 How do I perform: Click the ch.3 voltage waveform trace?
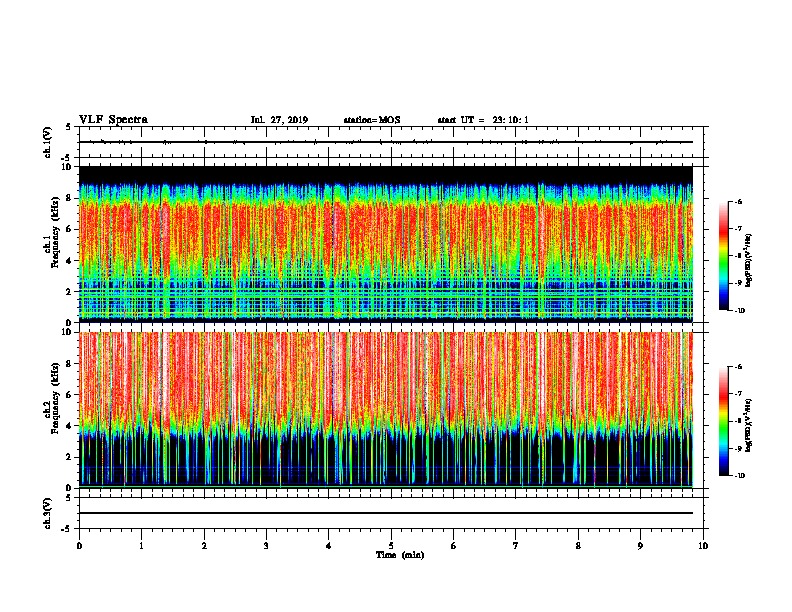pyautogui.click(x=386, y=513)
